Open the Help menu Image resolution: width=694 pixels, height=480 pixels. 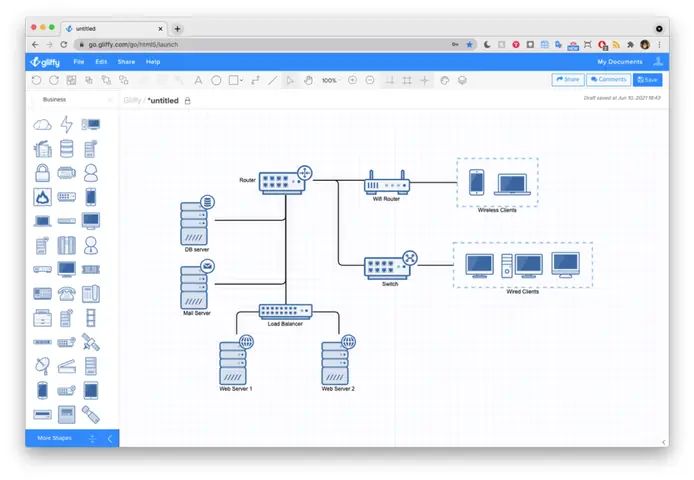point(153,62)
